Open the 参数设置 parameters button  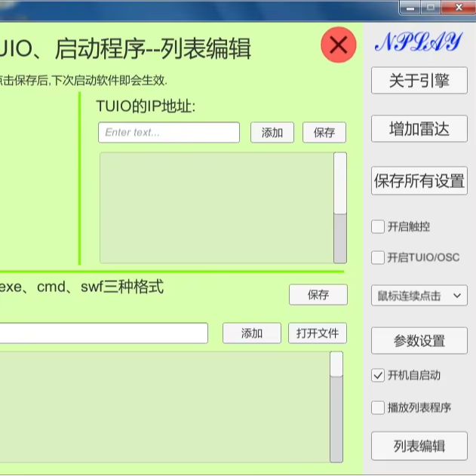tap(419, 341)
